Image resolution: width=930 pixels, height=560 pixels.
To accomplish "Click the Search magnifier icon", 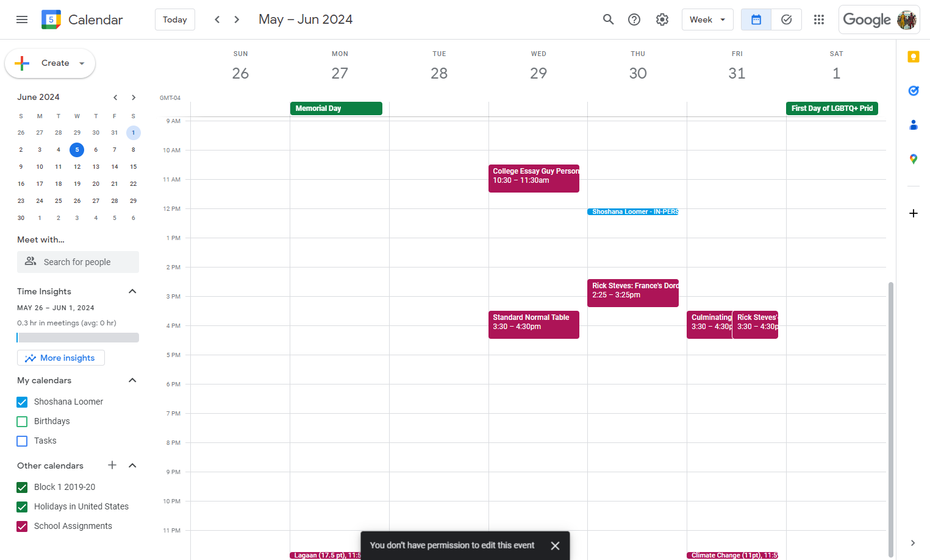I will [x=608, y=19].
